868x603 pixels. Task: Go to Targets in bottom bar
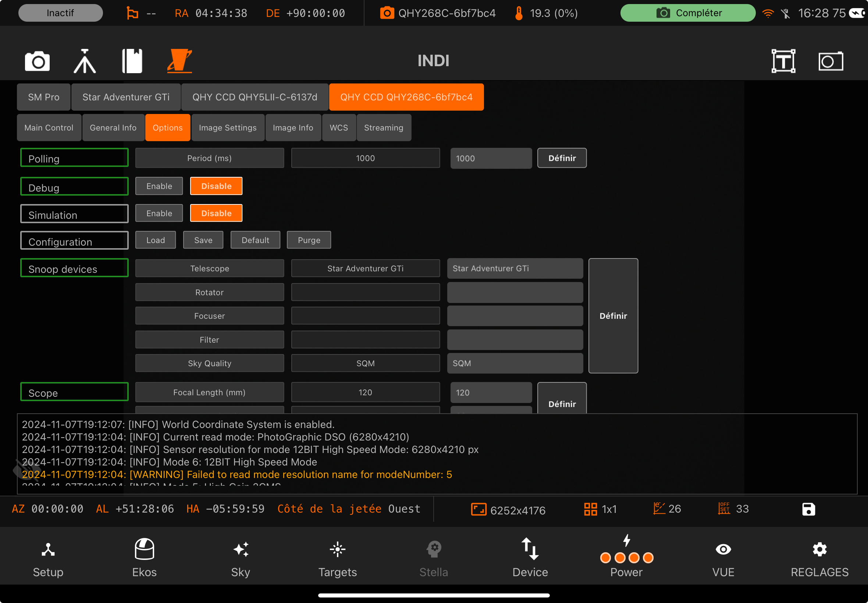point(337,557)
